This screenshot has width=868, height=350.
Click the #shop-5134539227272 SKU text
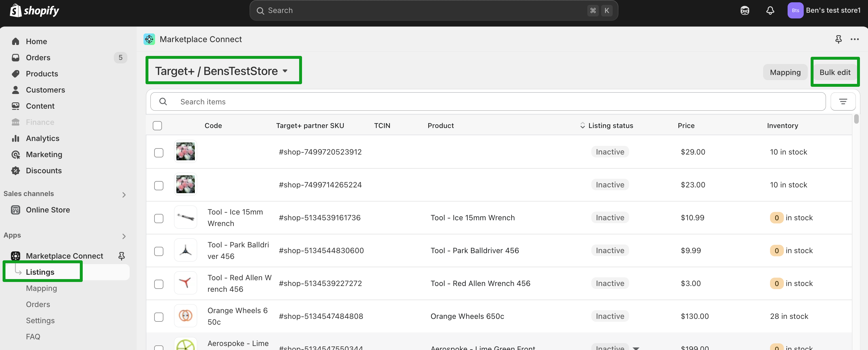[x=320, y=283]
